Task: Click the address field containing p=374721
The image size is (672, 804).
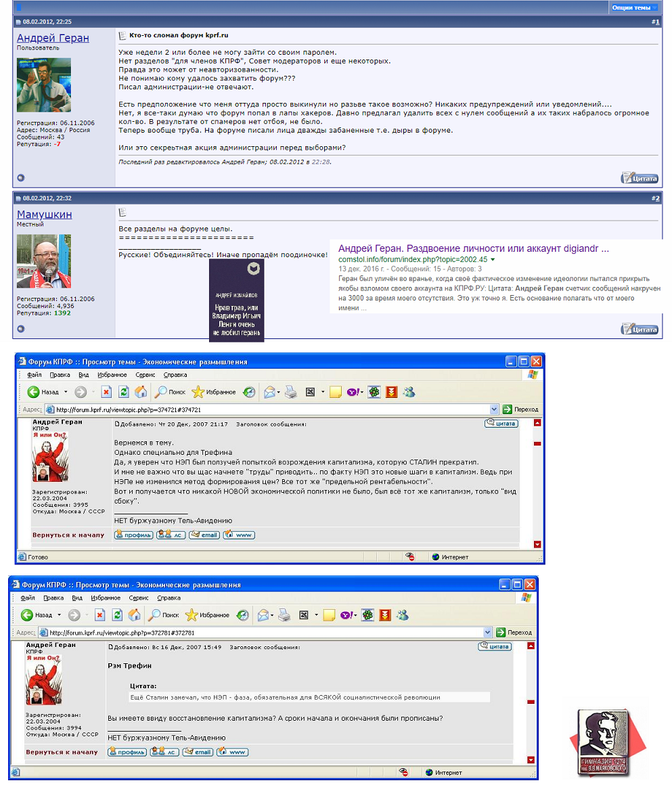Action: pyautogui.click(x=267, y=409)
